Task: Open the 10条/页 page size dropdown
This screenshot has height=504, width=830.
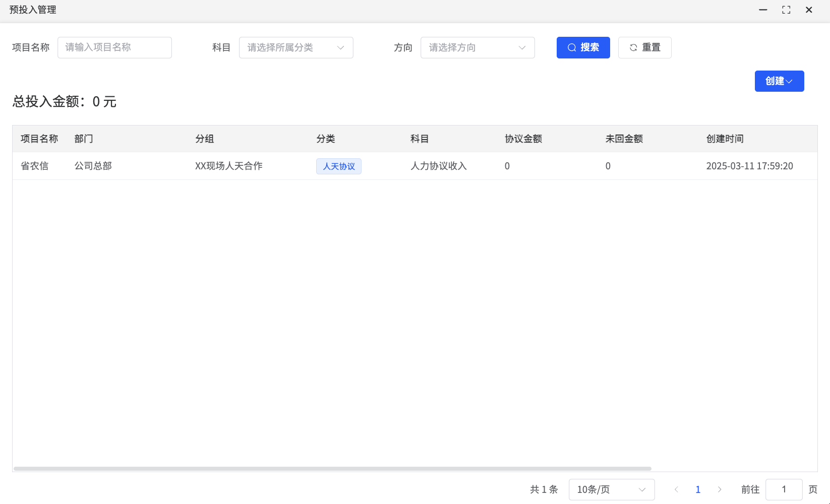Action: [x=612, y=489]
